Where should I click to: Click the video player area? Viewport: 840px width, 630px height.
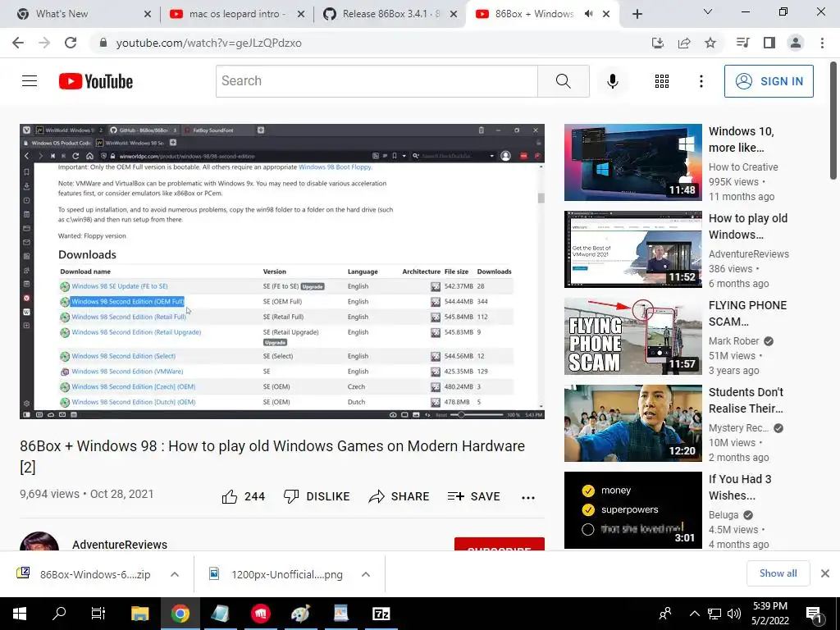pos(282,271)
